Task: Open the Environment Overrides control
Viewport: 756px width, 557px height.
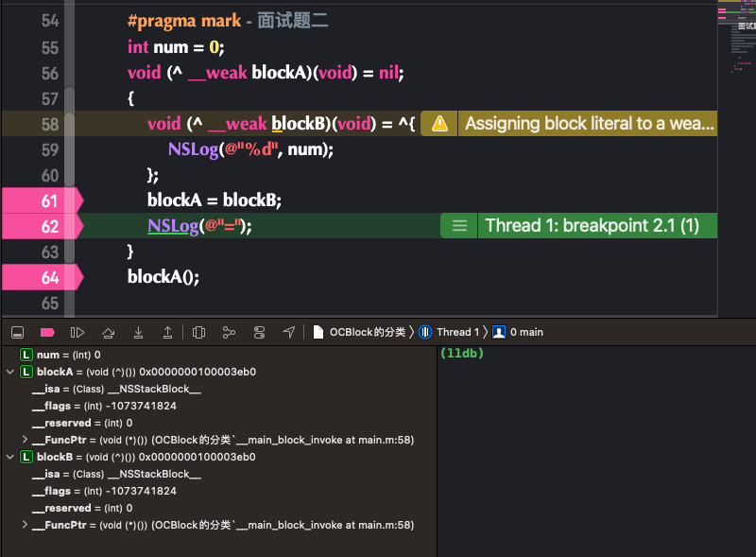Action: [x=259, y=332]
